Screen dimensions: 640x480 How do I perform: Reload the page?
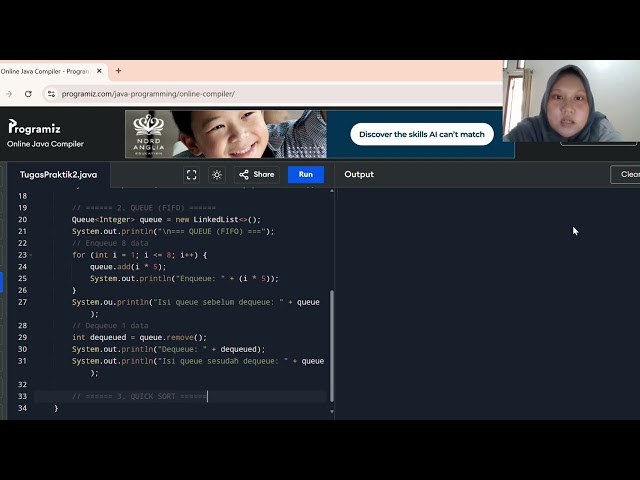pos(28,94)
